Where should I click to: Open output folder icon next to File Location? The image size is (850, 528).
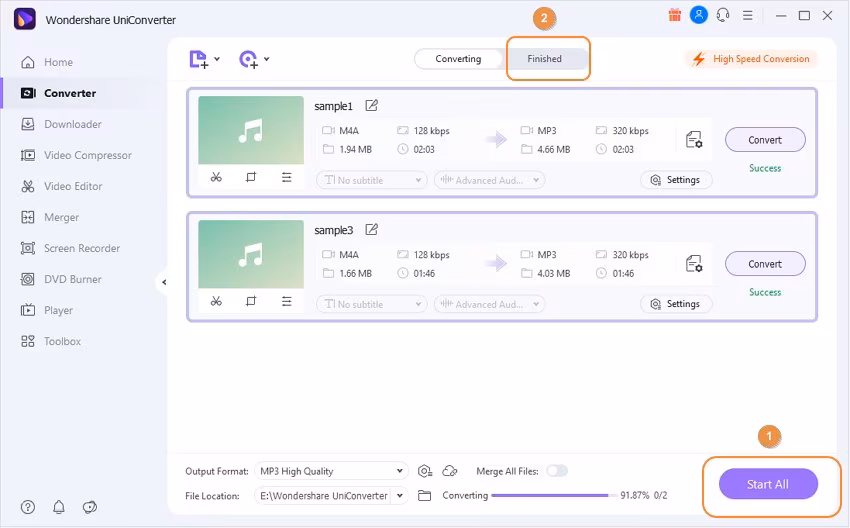[x=424, y=495]
